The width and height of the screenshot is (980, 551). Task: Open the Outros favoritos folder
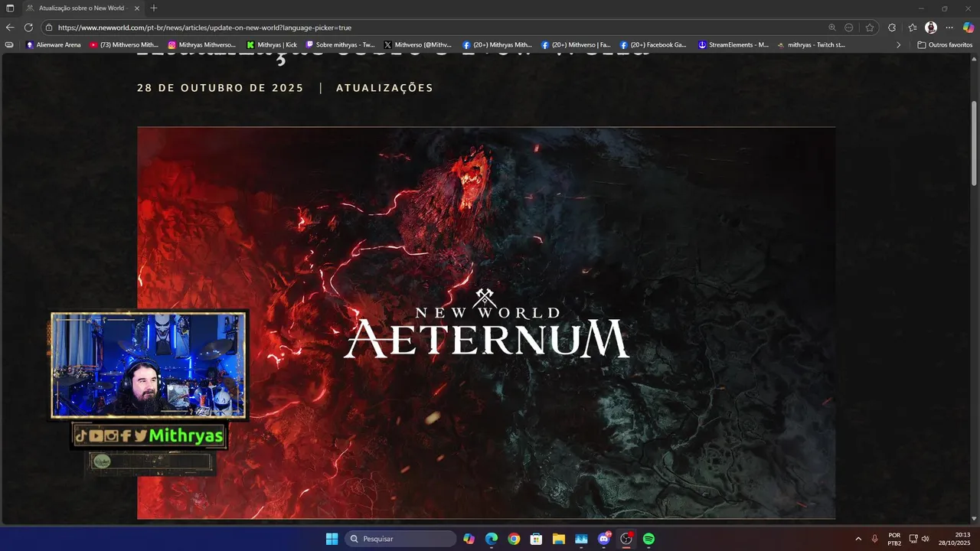[945, 45]
